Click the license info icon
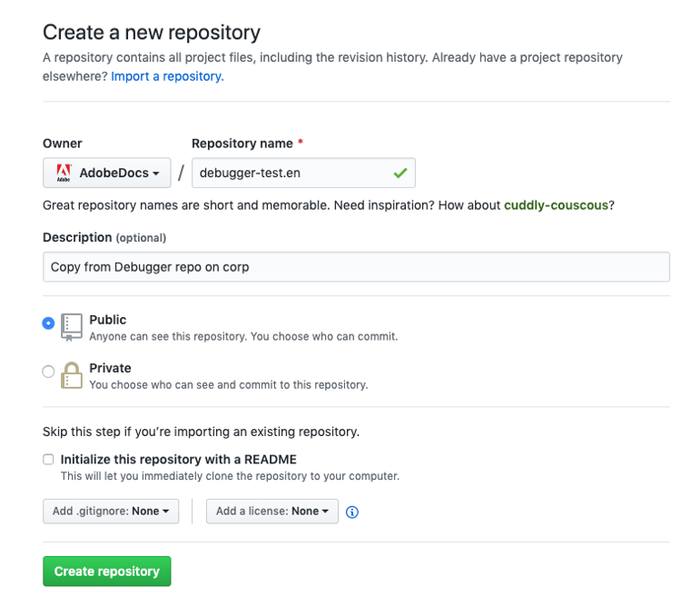Image resolution: width=681 pixels, height=616 pixels. 352,512
